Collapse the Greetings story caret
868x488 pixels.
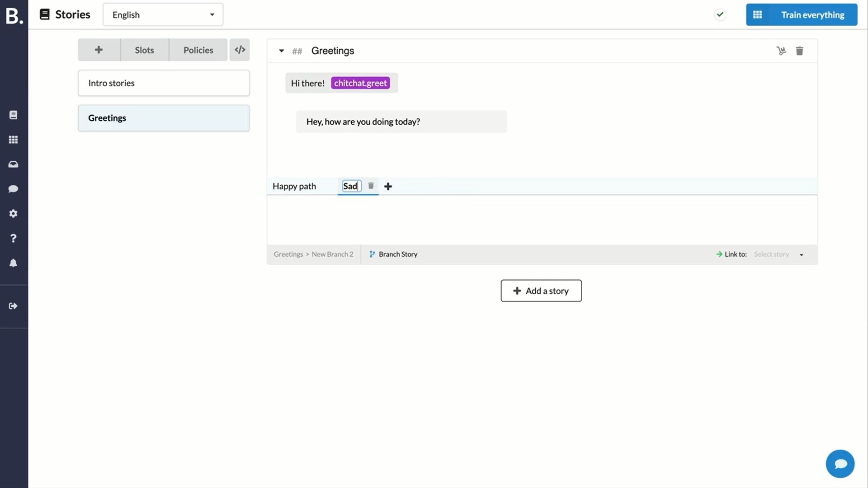pyautogui.click(x=281, y=51)
